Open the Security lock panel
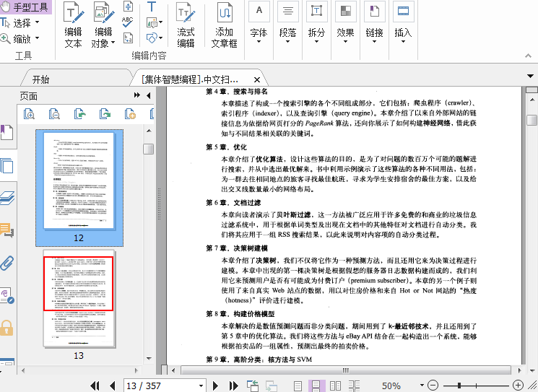This screenshot has width=538, height=392. 7,328
